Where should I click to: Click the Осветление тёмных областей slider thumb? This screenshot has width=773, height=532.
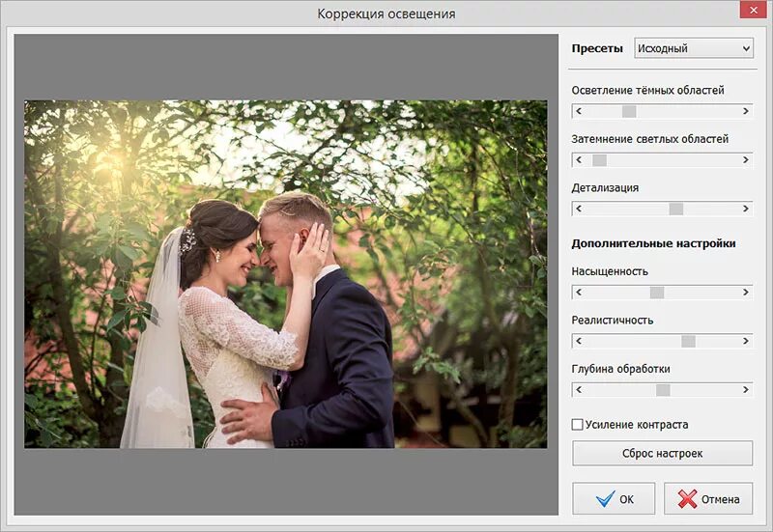click(x=629, y=111)
